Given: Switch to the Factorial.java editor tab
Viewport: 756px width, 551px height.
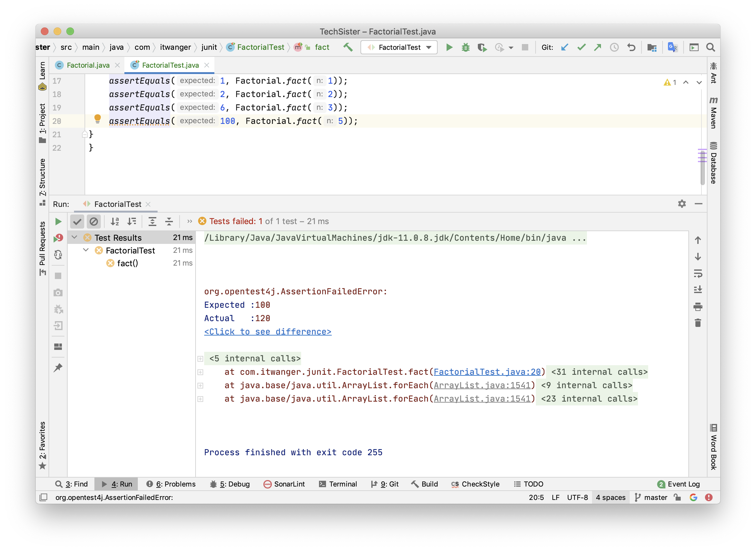Looking at the screenshot, I should click(88, 65).
